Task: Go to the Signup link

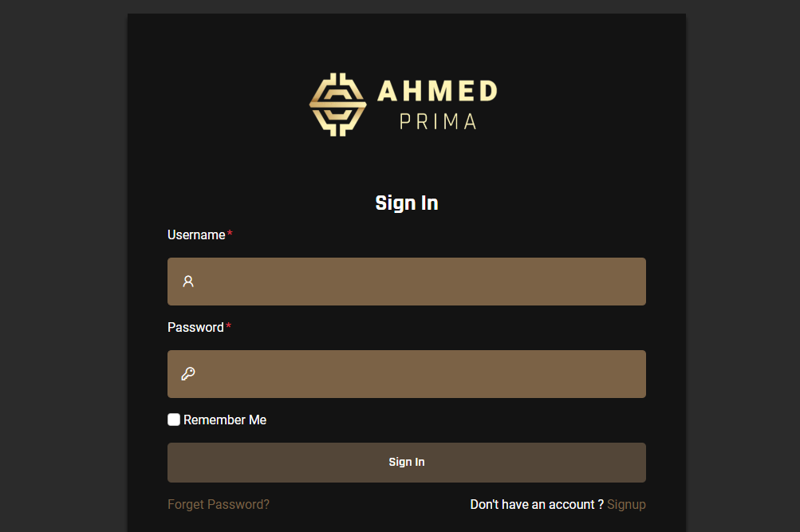Action: pyautogui.click(x=626, y=505)
